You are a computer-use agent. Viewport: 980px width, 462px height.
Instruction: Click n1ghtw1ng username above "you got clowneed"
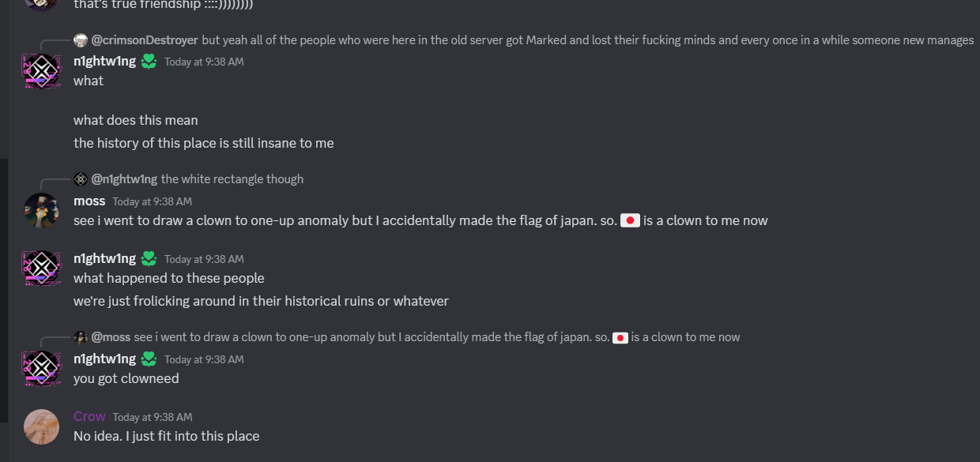[104, 359]
